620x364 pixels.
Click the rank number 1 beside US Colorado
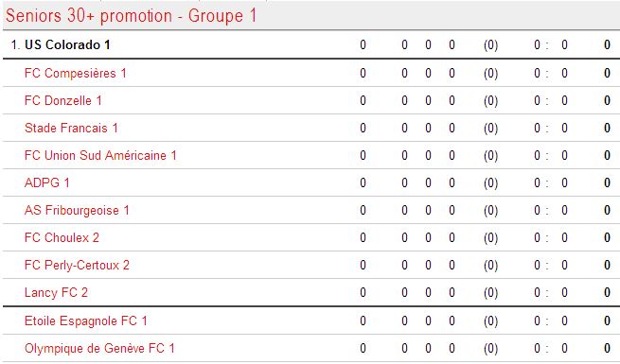(x=15, y=45)
